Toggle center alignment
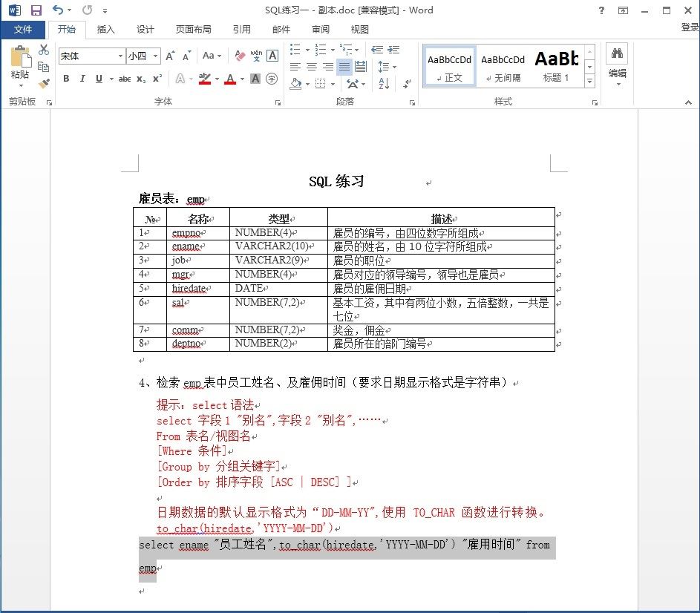This screenshot has width=700, height=613. point(312,67)
